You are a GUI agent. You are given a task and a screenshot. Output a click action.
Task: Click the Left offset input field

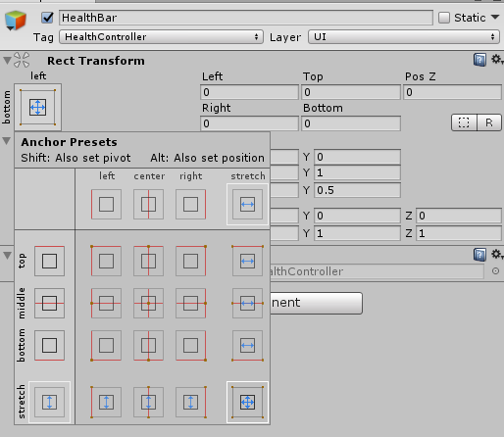coord(249,92)
